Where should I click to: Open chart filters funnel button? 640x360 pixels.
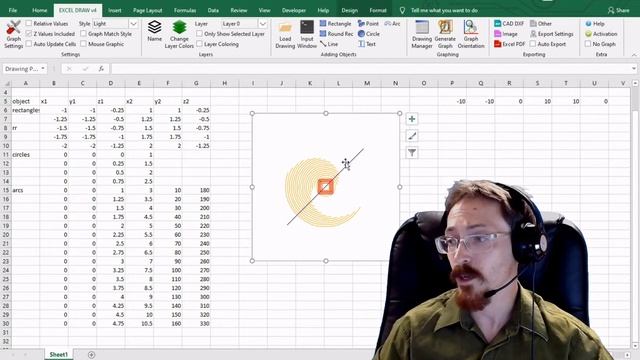tap(412, 153)
